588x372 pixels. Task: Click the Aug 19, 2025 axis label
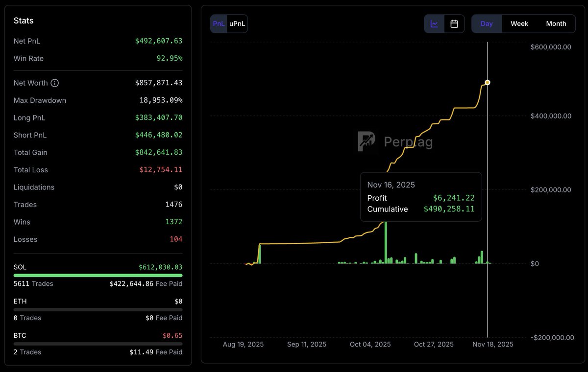[x=243, y=345]
